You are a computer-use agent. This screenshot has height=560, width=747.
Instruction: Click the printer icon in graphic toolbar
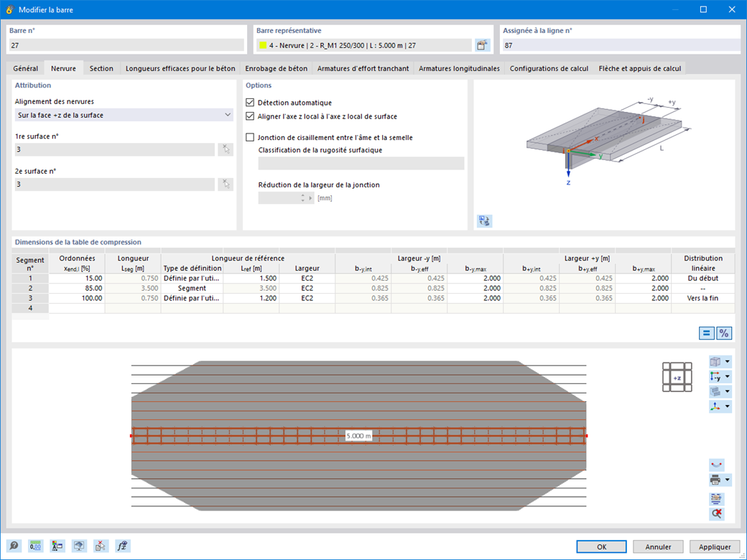click(x=715, y=480)
